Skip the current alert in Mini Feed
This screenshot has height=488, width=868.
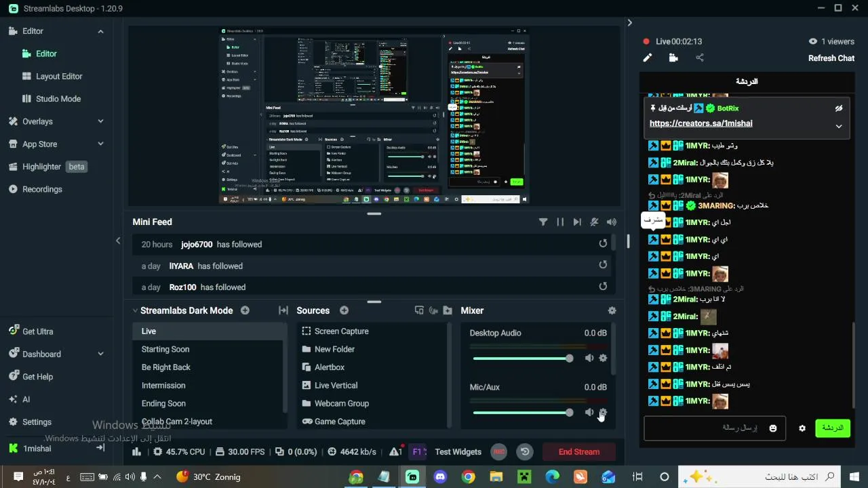point(577,222)
